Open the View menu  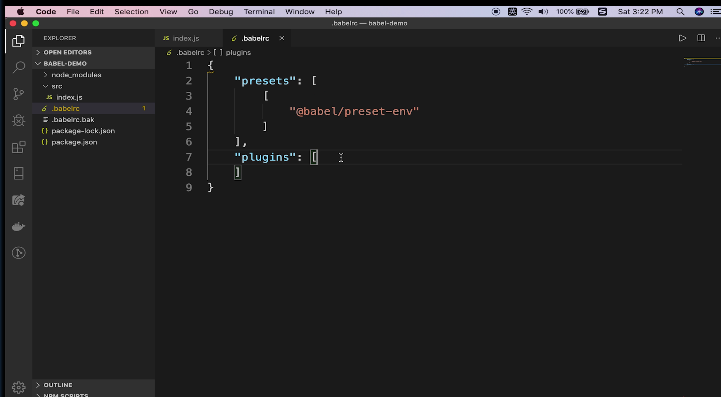coord(168,12)
